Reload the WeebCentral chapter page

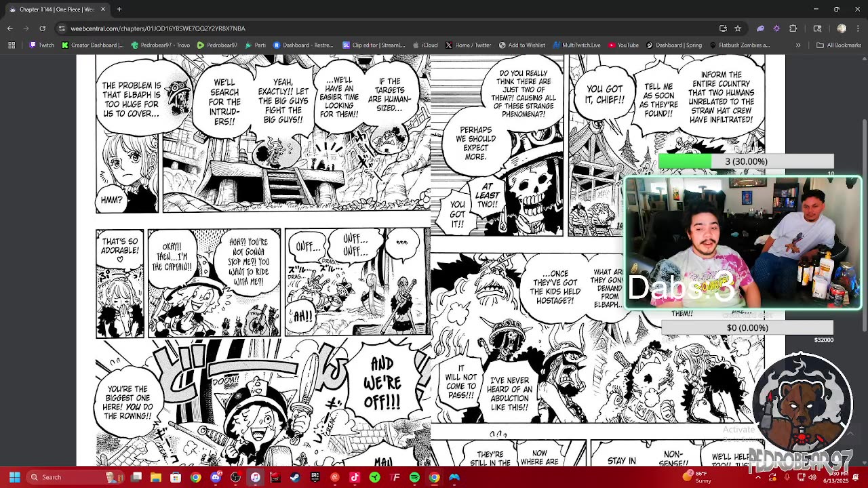tap(42, 28)
